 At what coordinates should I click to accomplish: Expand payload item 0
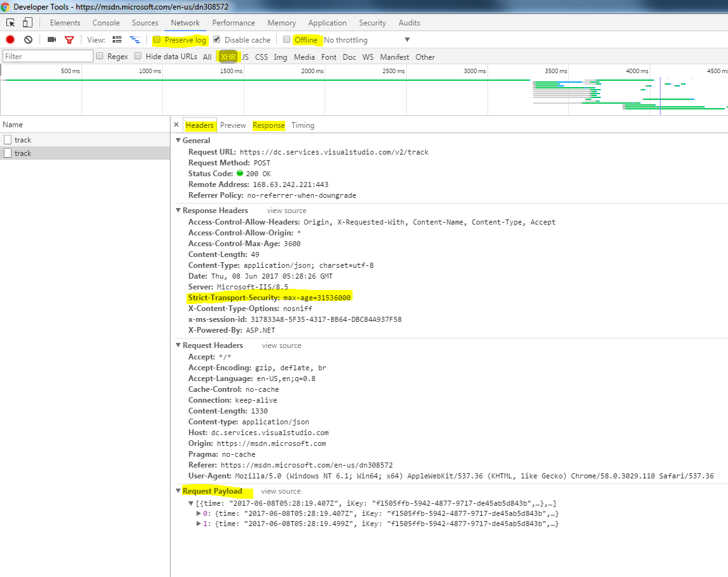pos(199,513)
